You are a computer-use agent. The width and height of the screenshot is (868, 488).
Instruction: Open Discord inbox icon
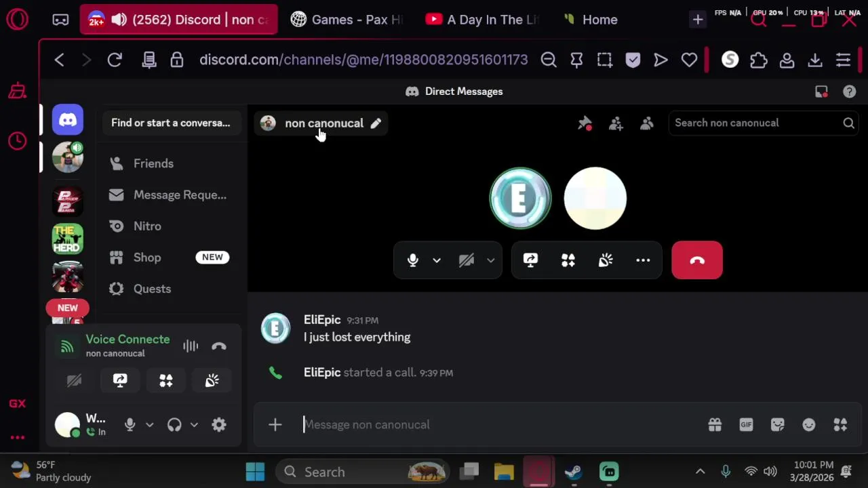tap(821, 91)
